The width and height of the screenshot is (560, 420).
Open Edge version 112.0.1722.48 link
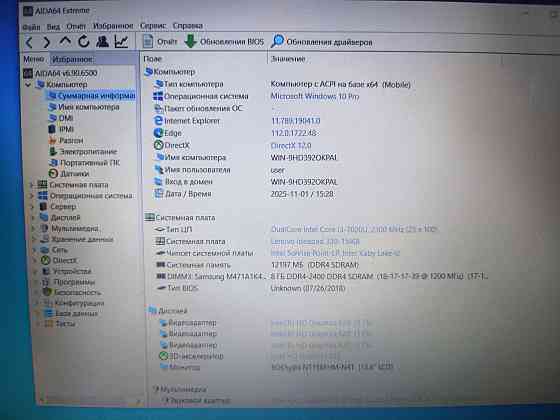(x=294, y=133)
